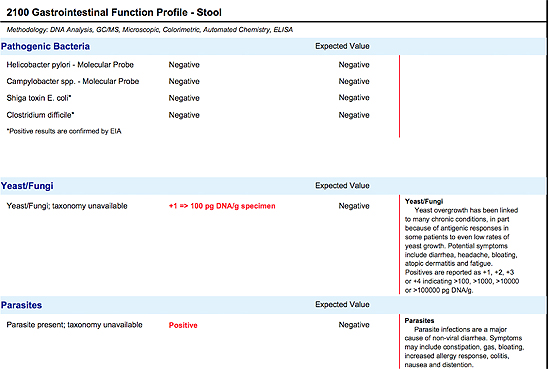Image resolution: width=550 pixels, height=369 pixels.
Task: Select 'Helicobacter pylori - Molecular Probe' row label
Action: point(70,65)
